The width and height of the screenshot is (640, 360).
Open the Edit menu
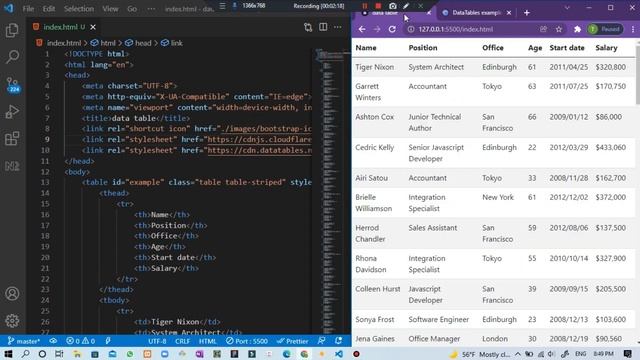point(49,9)
